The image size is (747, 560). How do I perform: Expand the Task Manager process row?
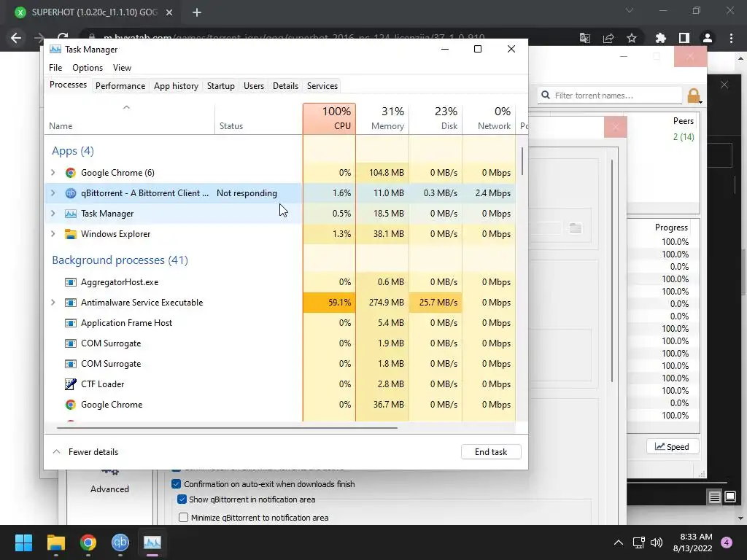click(x=53, y=214)
